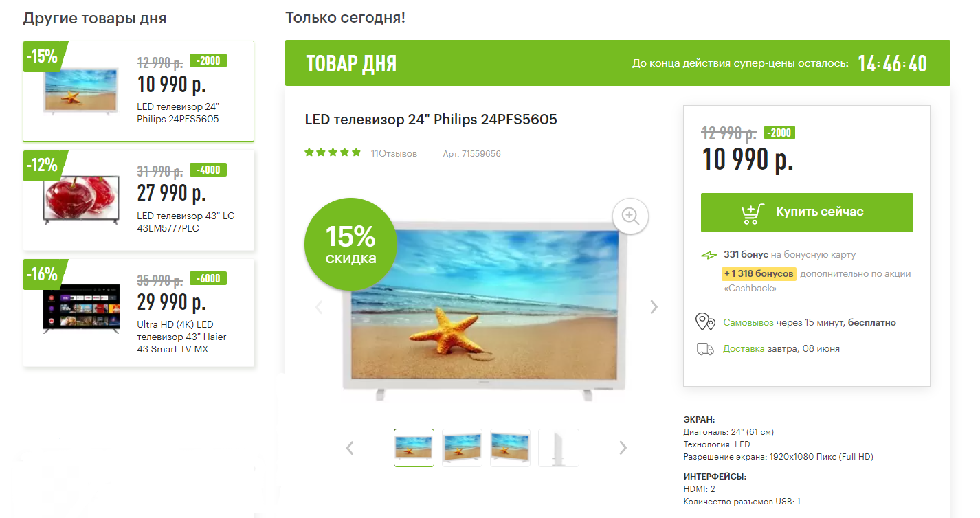This screenshot has width=980, height=518.
Task: Click the shopping cart icon in buy button
Action: tap(753, 212)
